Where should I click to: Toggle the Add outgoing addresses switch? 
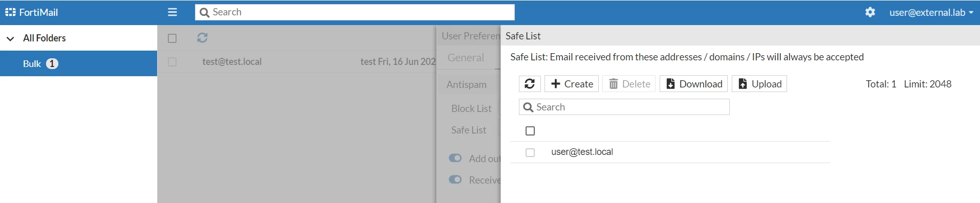(x=455, y=158)
